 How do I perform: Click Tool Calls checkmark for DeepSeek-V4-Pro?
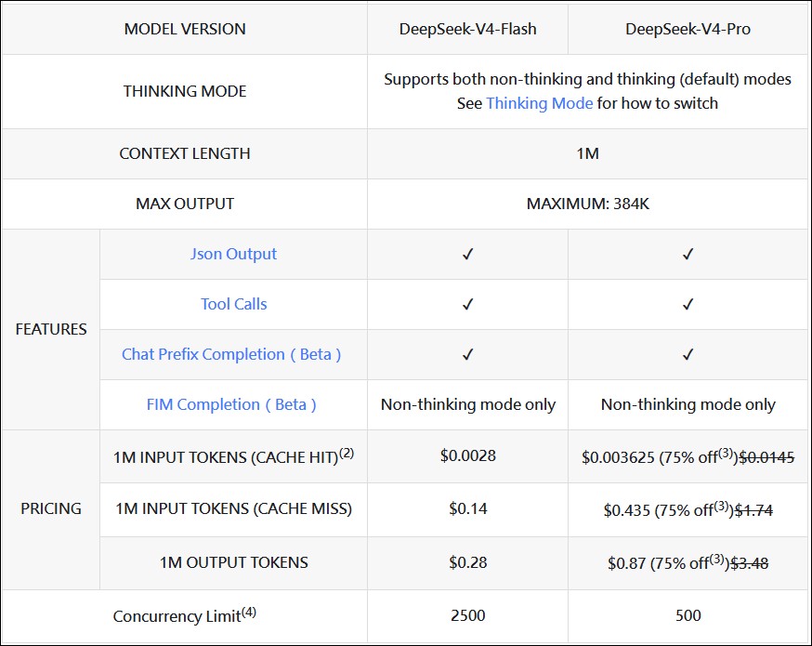pos(688,305)
